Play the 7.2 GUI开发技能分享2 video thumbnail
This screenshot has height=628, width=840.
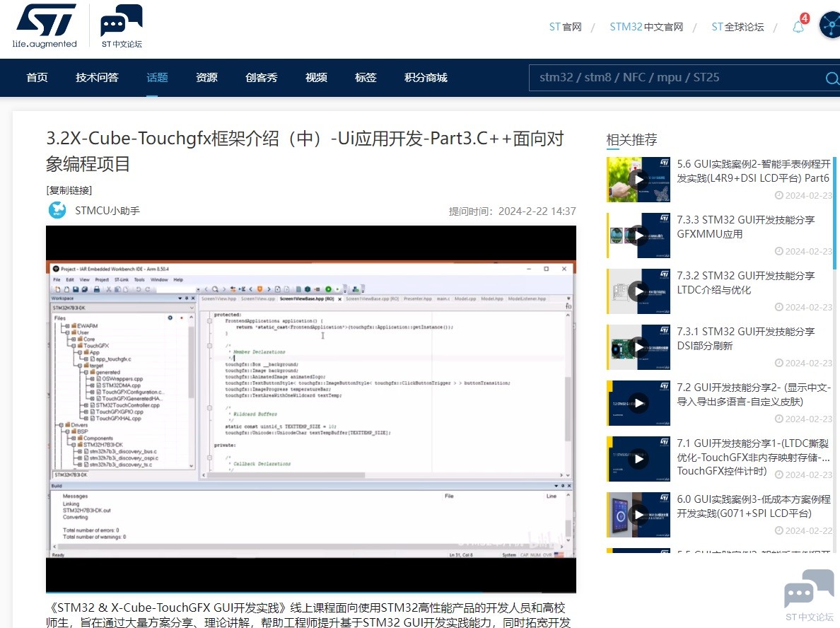tap(638, 403)
